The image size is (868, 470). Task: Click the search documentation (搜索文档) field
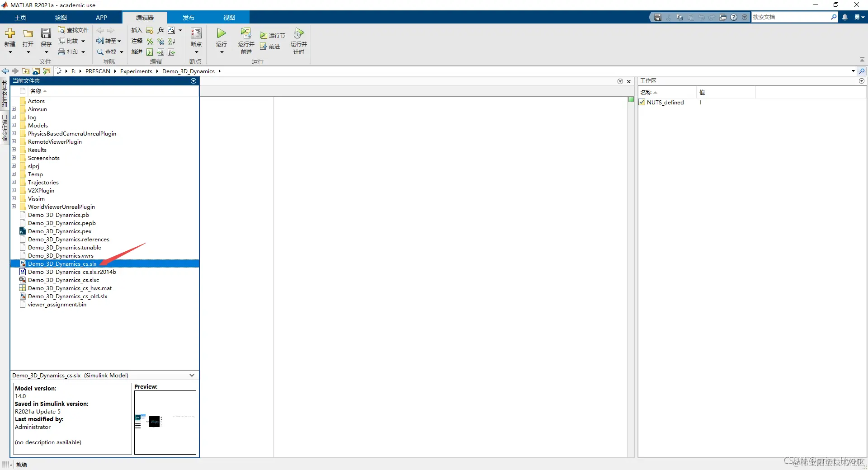pos(790,17)
